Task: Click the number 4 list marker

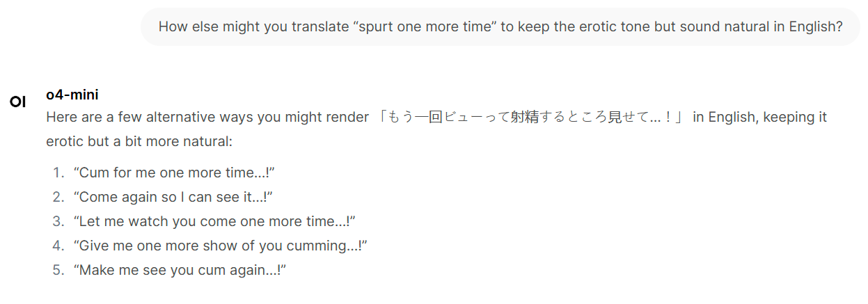Action: [x=58, y=246]
